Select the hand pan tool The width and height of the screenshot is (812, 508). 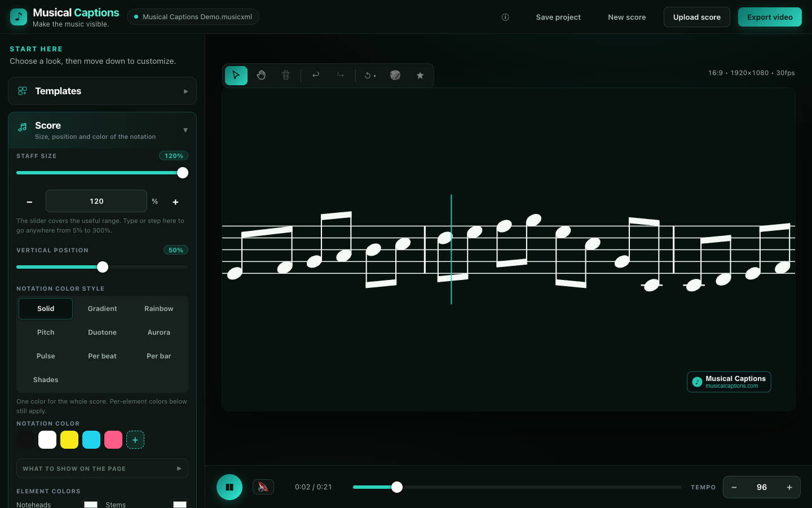click(x=261, y=75)
